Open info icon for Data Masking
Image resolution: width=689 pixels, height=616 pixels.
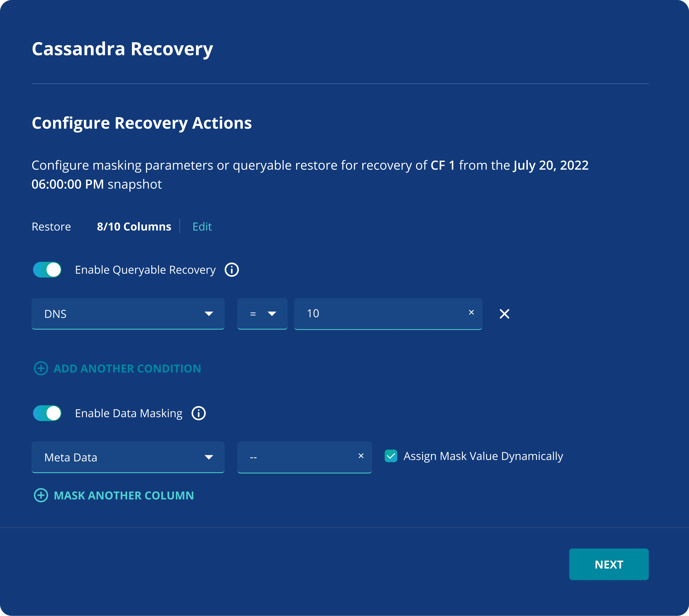[199, 413]
